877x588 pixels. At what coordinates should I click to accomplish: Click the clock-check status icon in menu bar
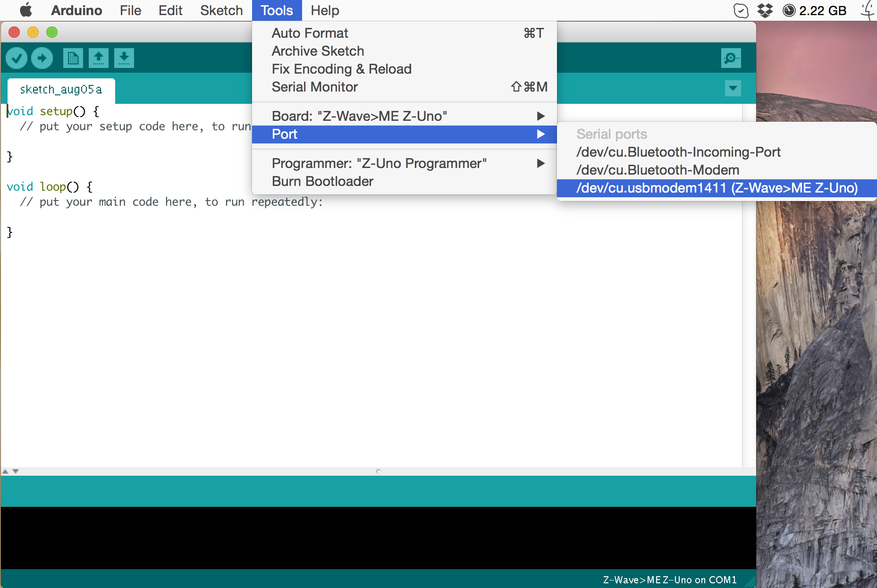741,10
